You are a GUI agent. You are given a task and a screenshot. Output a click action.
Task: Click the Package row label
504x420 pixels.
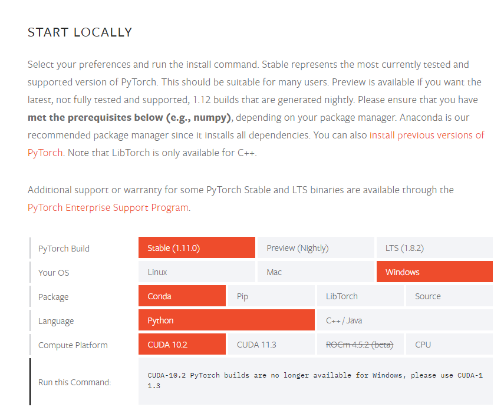coord(54,297)
